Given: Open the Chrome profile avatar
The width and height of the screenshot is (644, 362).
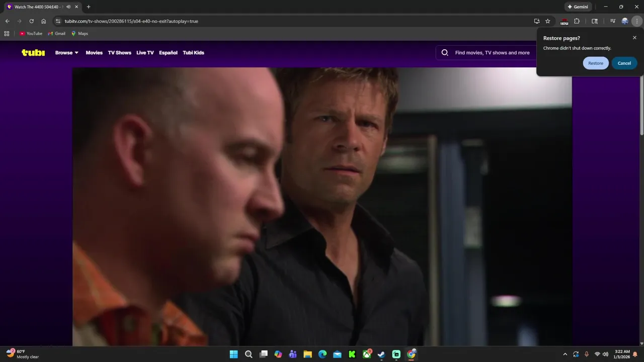Looking at the screenshot, I should (625, 21).
